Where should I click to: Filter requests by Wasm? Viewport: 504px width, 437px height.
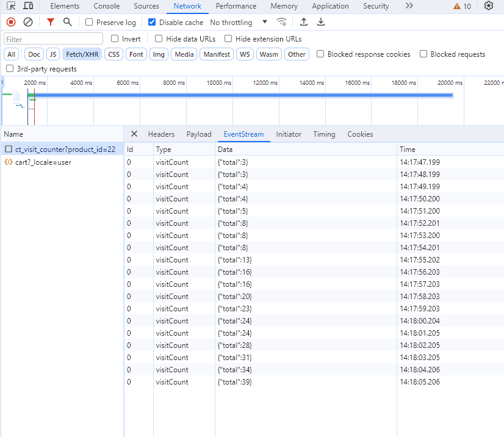(269, 54)
